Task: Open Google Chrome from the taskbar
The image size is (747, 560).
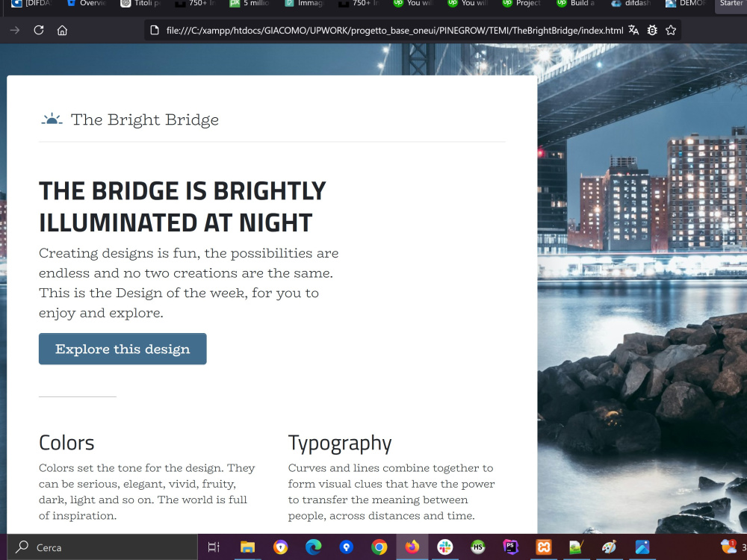Action: click(x=379, y=547)
